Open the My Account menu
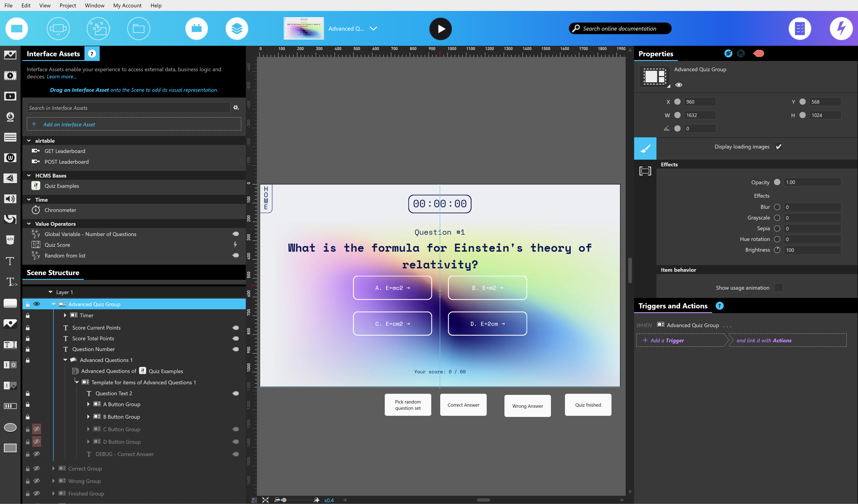858x504 pixels. click(127, 5)
